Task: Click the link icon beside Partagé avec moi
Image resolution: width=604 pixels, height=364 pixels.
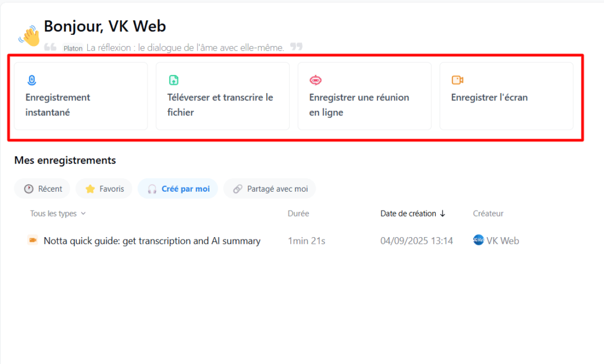Action: tap(238, 189)
